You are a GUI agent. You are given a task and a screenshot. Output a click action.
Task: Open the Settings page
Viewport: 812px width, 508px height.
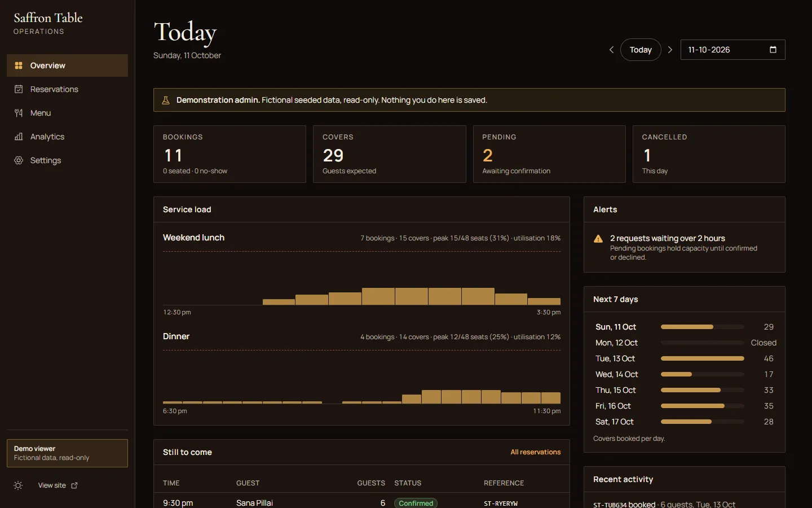coord(67,160)
